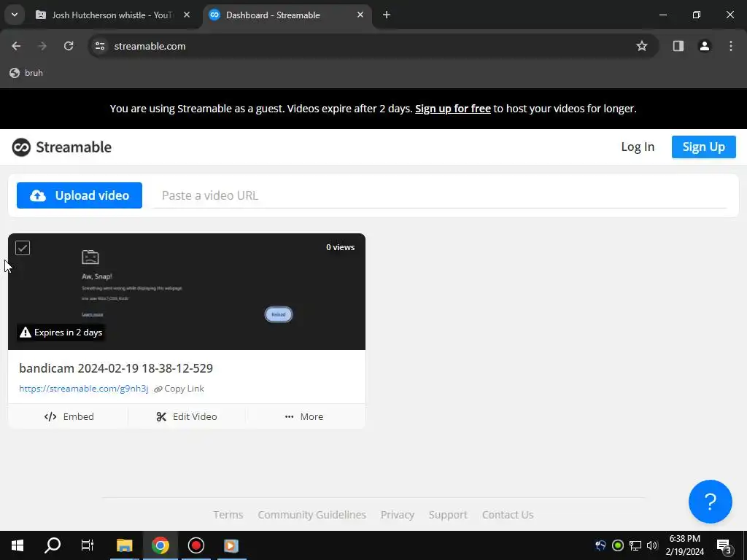Click the bandicam 2024-02-19 18-38-12-529 title

coord(116,368)
